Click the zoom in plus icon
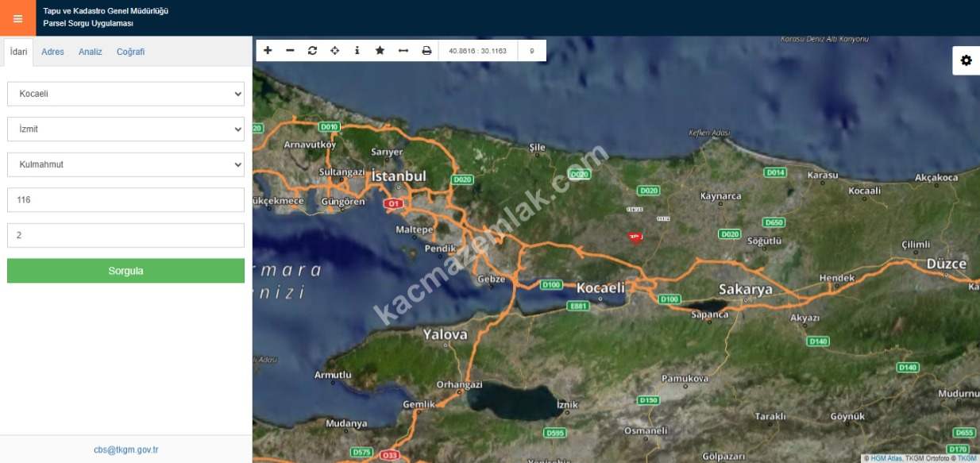The image size is (980, 463). click(x=268, y=51)
